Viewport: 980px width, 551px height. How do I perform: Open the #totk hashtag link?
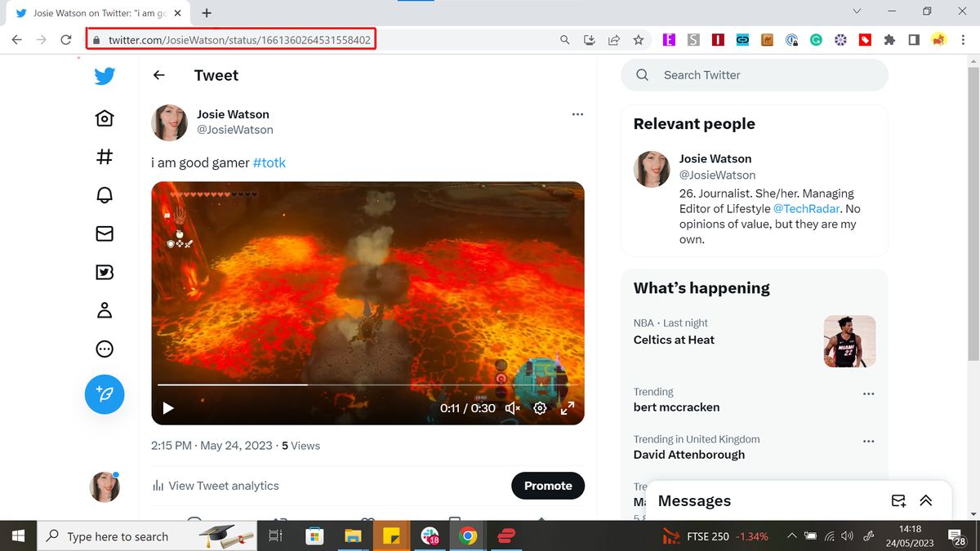coord(269,162)
